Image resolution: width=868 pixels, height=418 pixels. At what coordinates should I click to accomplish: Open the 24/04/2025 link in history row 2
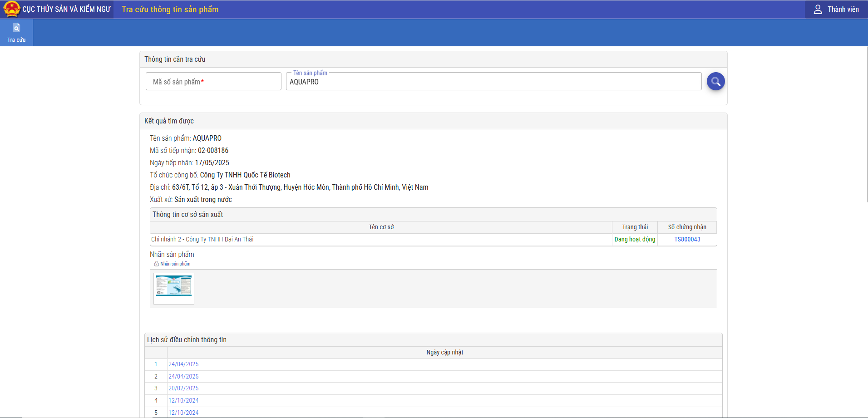coord(183,376)
